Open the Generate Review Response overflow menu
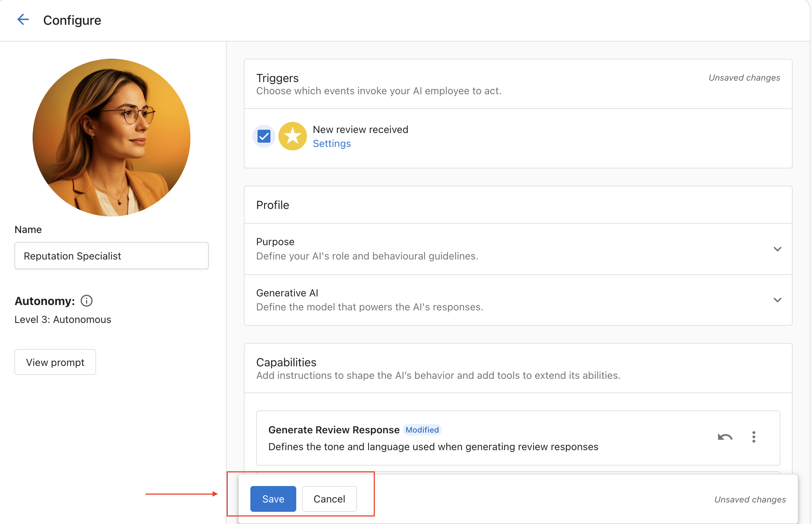The image size is (812, 524). [754, 437]
